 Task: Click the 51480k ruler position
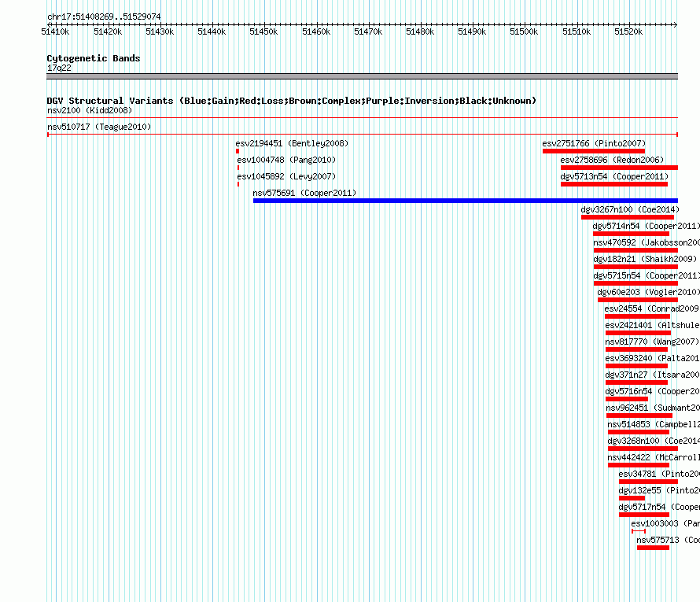(420, 31)
